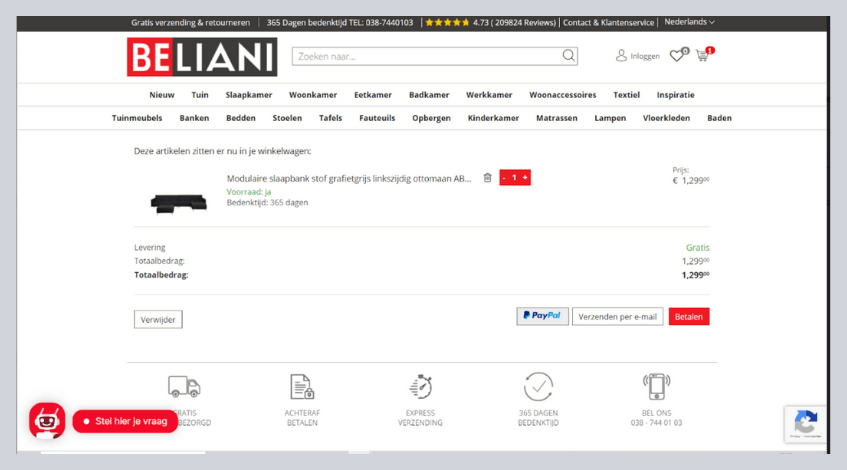The image size is (847, 470).
Task: Click the Beliani logo
Action: pyautogui.click(x=201, y=57)
